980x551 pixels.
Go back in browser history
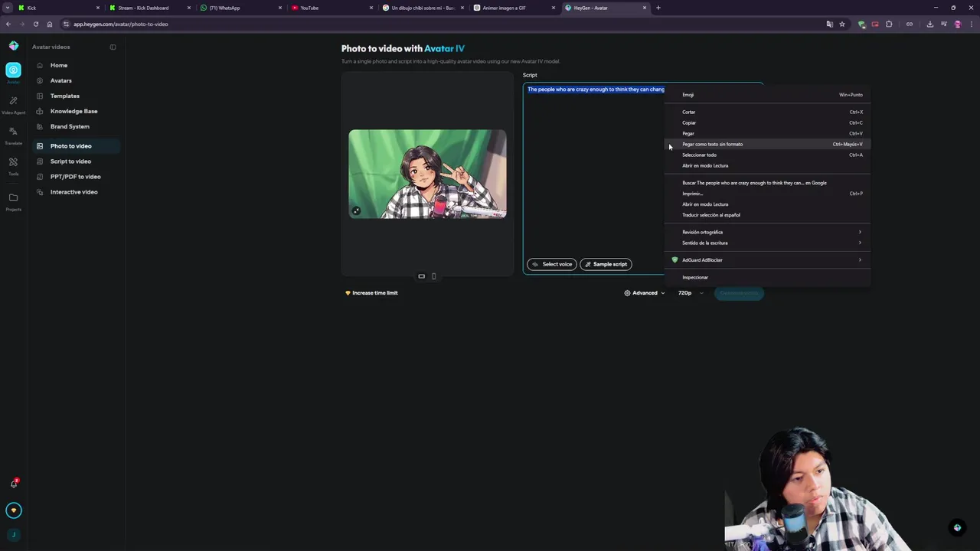tap(8, 24)
